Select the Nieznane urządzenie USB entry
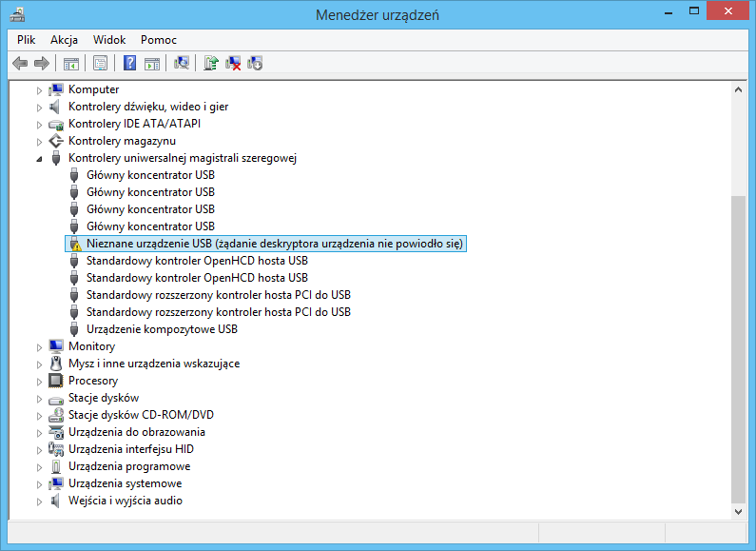Screen dimensions: 756x551 pos(274,244)
